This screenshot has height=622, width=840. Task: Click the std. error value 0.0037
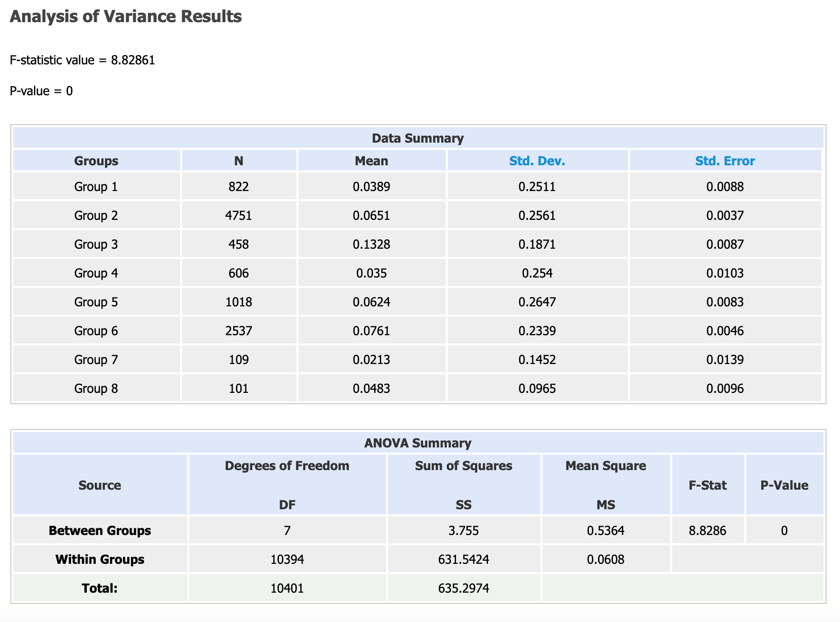[x=725, y=215]
